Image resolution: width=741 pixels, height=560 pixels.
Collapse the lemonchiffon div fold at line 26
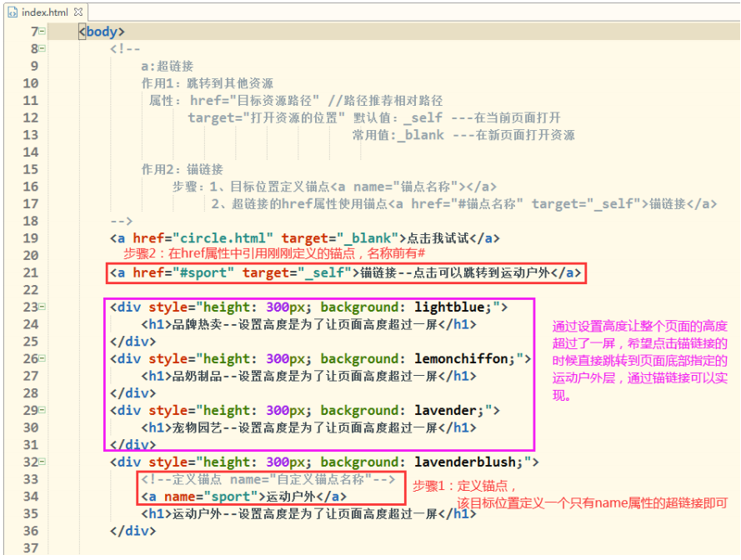coord(42,358)
